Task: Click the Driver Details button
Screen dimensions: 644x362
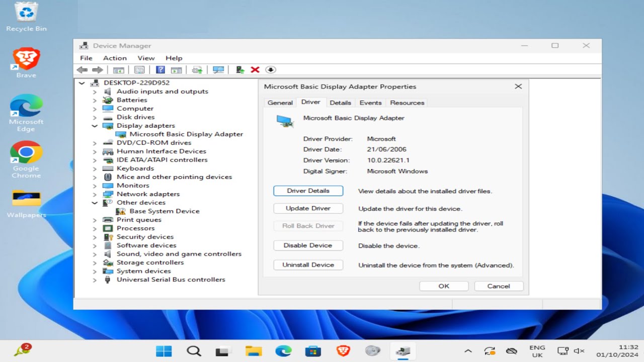Action: [308, 191]
